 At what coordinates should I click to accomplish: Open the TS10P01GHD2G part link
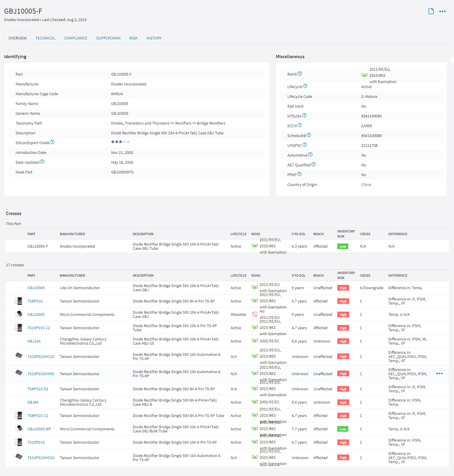pos(41,458)
